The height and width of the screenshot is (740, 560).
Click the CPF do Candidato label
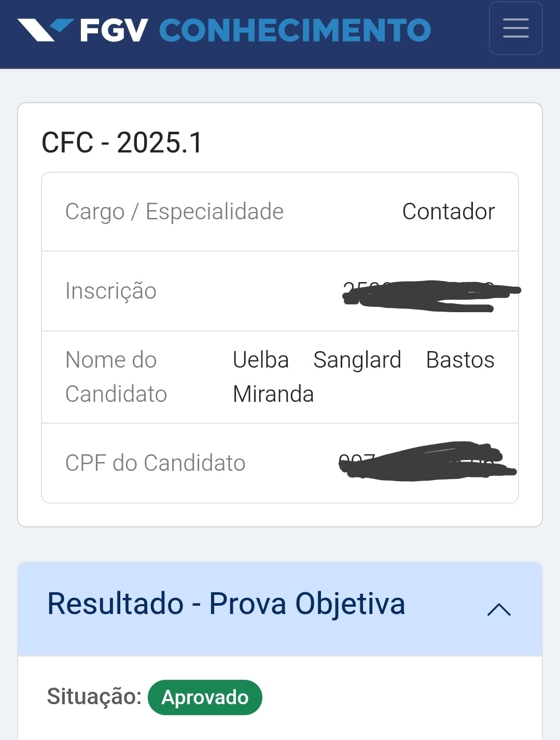tap(155, 463)
